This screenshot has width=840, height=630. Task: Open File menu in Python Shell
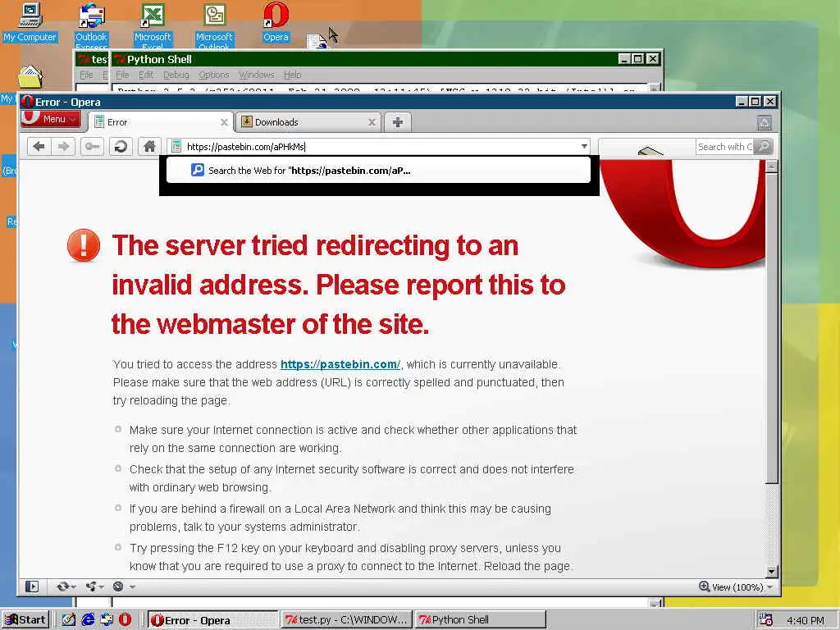(x=123, y=75)
